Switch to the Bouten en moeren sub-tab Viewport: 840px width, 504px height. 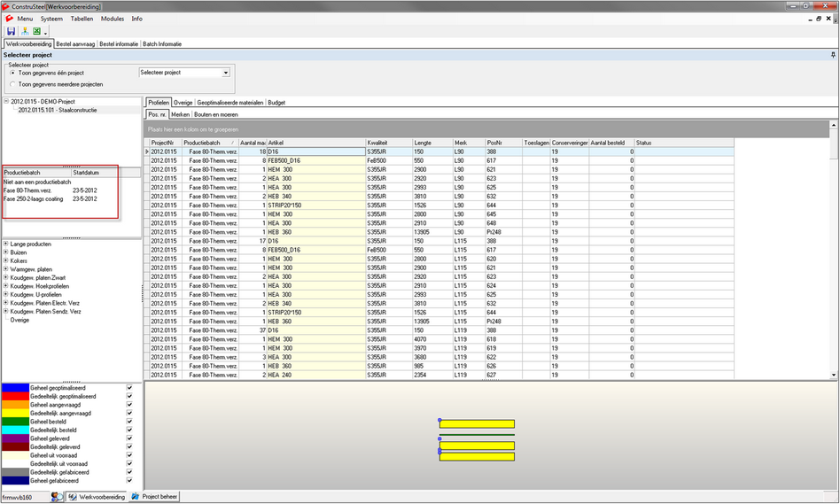coord(216,114)
